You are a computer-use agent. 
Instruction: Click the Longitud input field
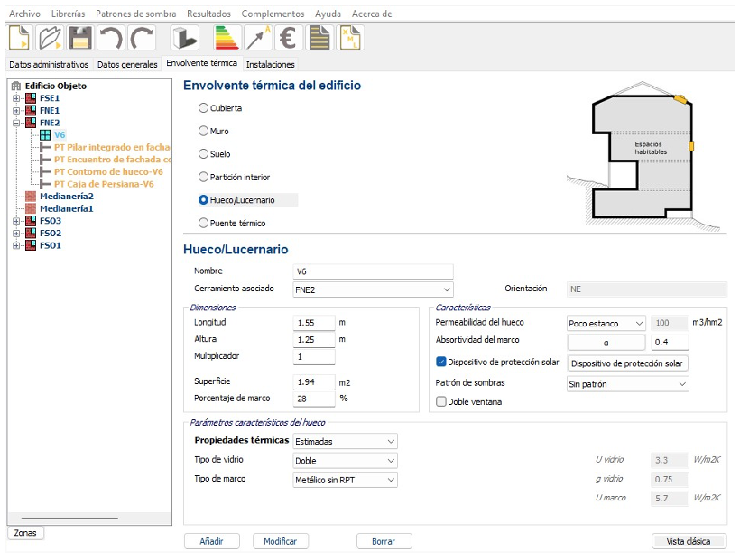pyautogui.click(x=314, y=323)
